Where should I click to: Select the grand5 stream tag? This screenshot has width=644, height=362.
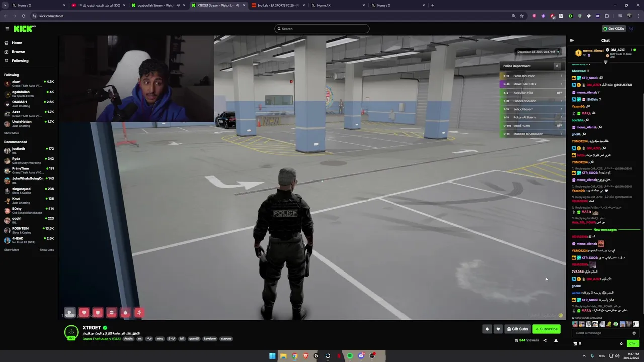pyautogui.click(x=194, y=339)
